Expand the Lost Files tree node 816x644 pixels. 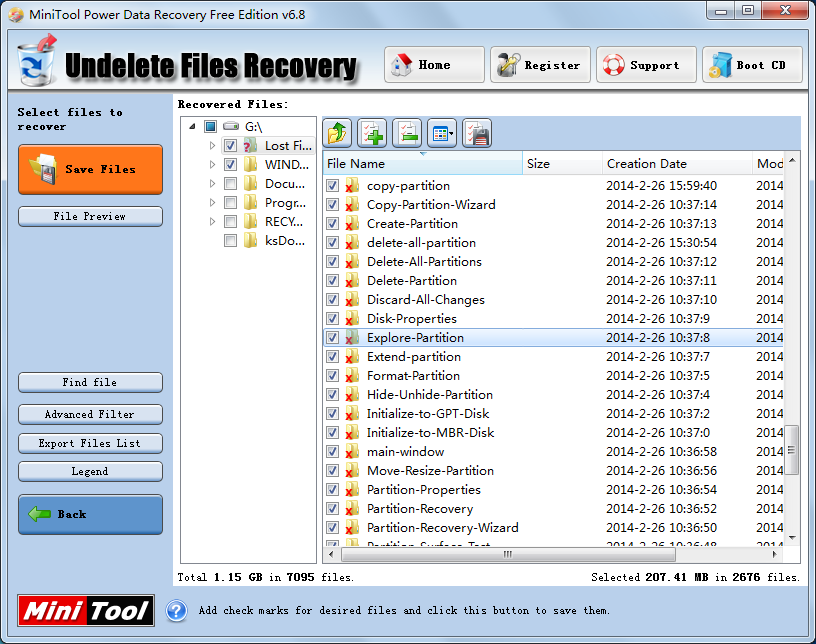pyautogui.click(x=212, y=146)
